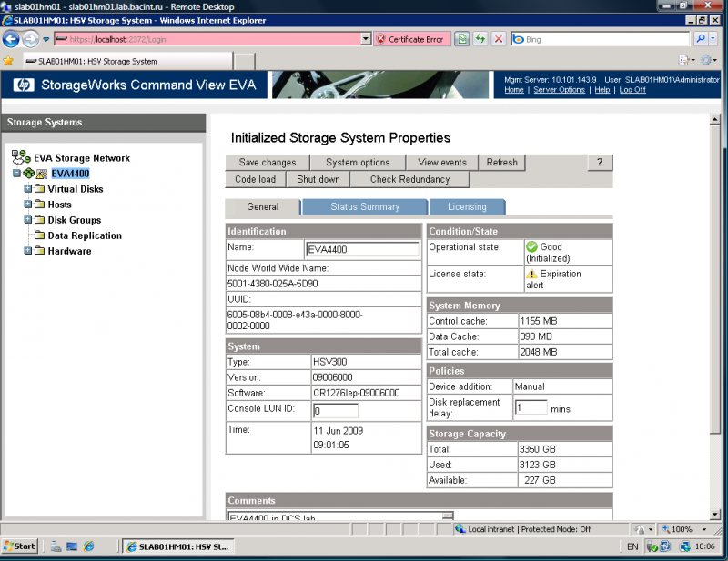Image resolution: width=728 pixels, height=561 pixels.
Task: Open the Server Options link
Action: coord(559,90)
